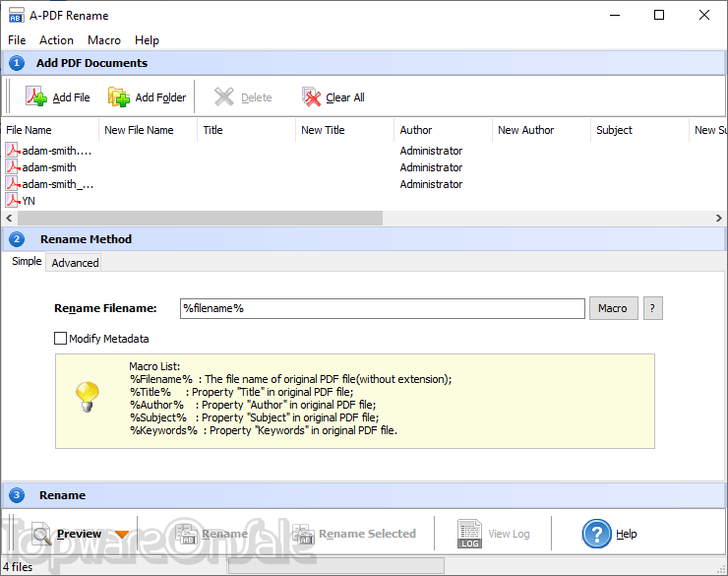This screenshot has width=728, height=576.
Task: Click the blue Help question mark icon
Action: click(x=596, y=534)
